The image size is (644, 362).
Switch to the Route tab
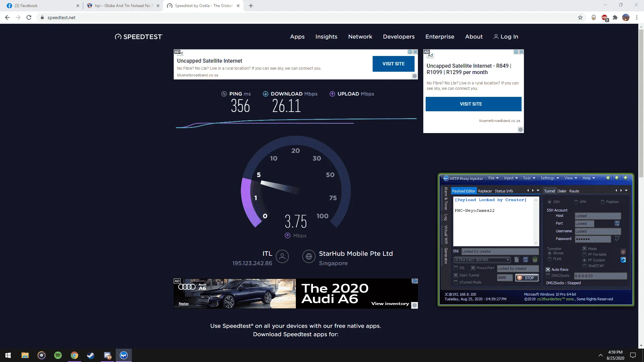574,191
